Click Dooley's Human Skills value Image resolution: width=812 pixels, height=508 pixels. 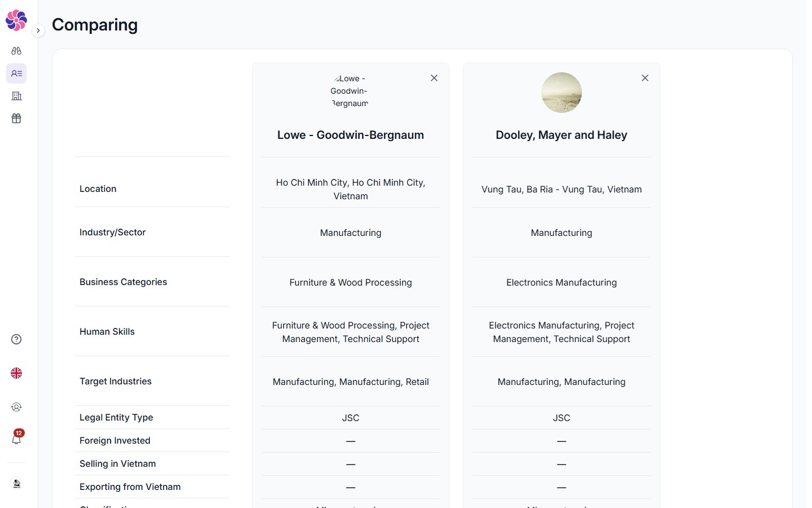tap(562, 332)
